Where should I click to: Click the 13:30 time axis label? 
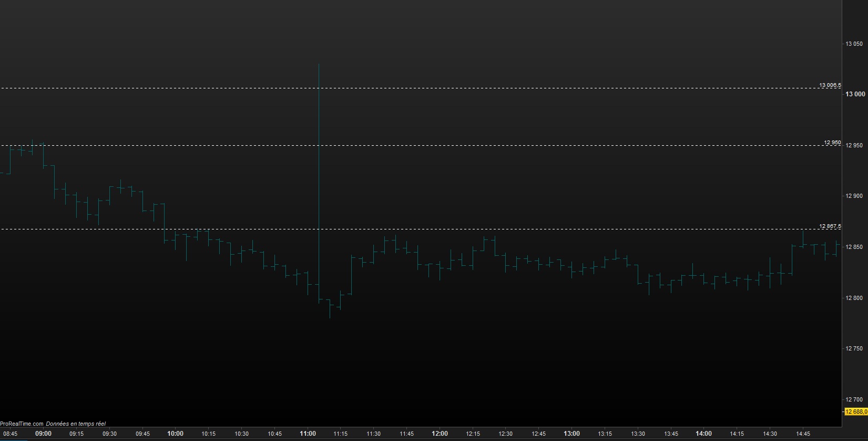point(638,434)
